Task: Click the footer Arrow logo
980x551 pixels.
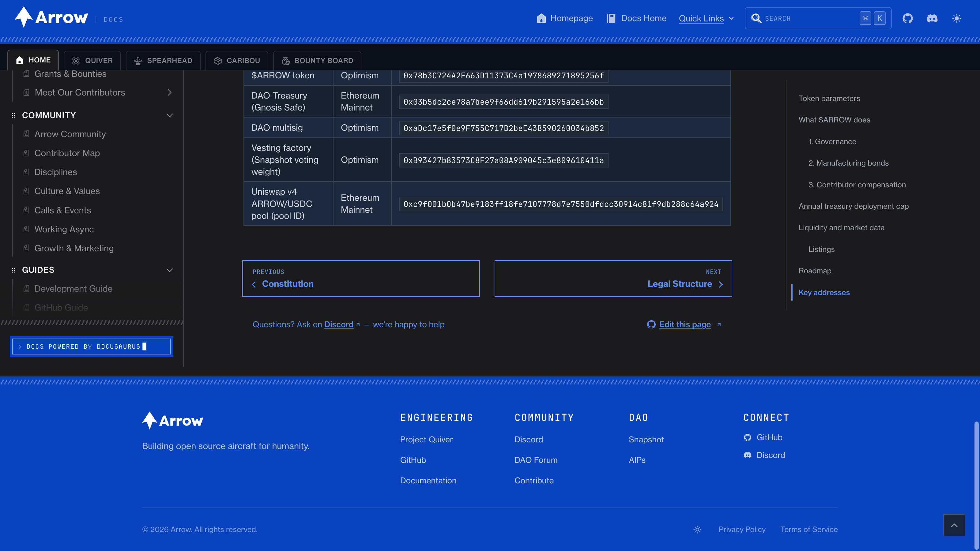Action: [173, 421]
